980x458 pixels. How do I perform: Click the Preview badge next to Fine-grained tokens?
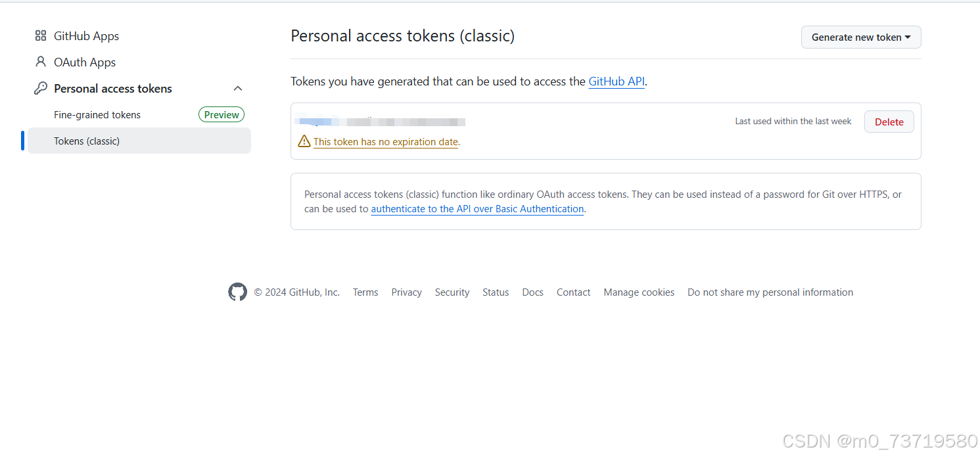click(221, 114)
